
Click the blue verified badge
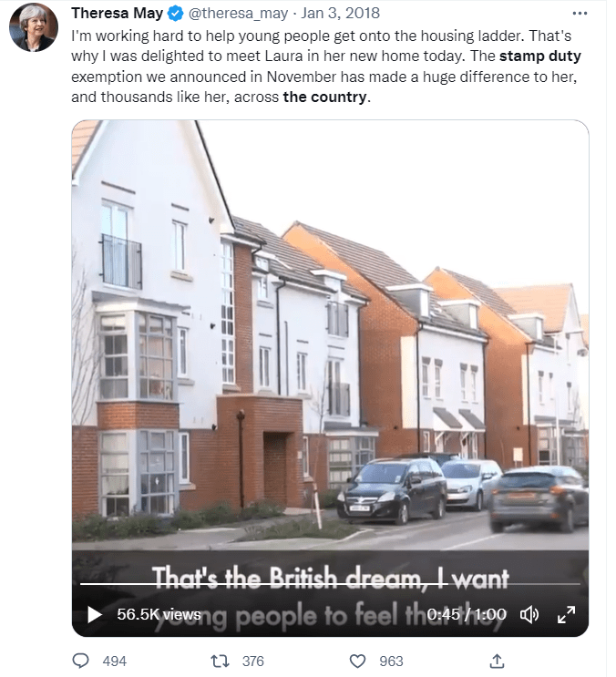coord(175,14)
